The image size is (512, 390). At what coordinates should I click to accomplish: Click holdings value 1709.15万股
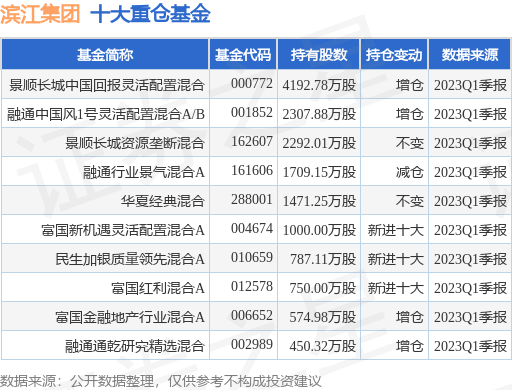319,172
